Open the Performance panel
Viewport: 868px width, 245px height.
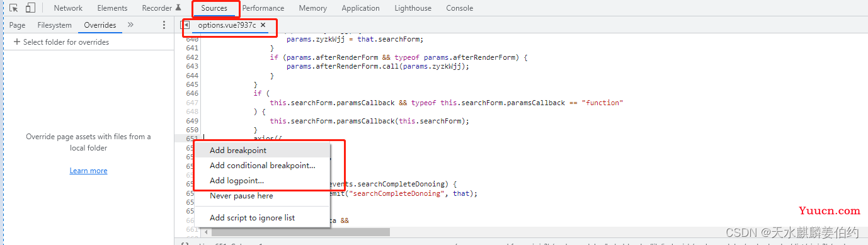click(263, 8)
